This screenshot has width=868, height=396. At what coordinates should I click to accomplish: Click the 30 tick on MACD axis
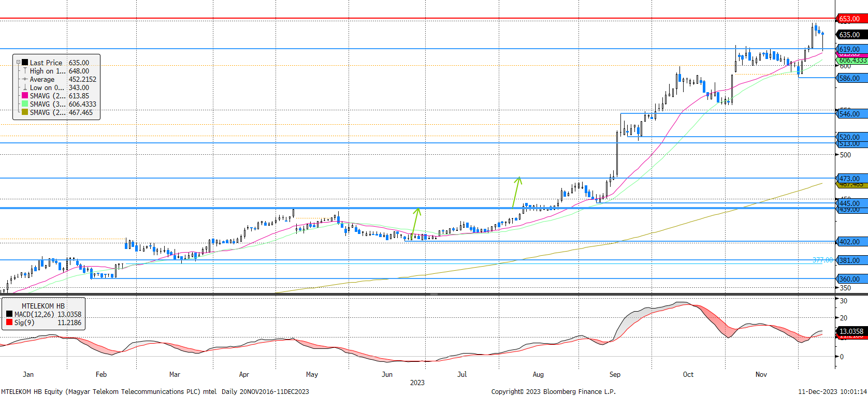844,301
